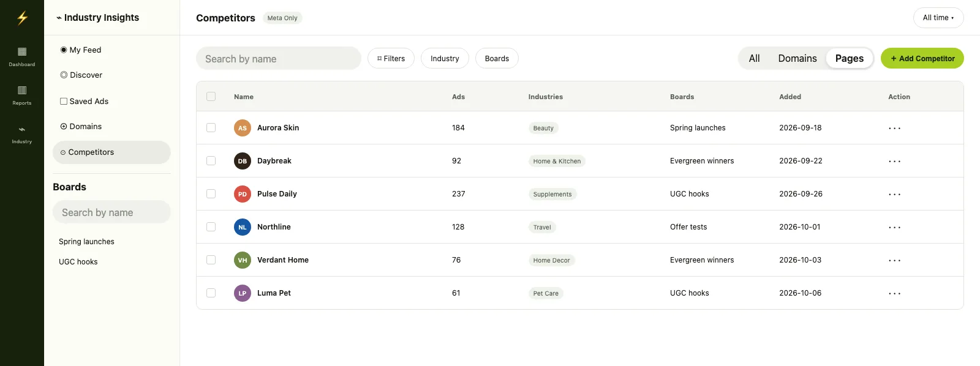
Task: Sort by the Ads column header
Action: click(458, 97)
